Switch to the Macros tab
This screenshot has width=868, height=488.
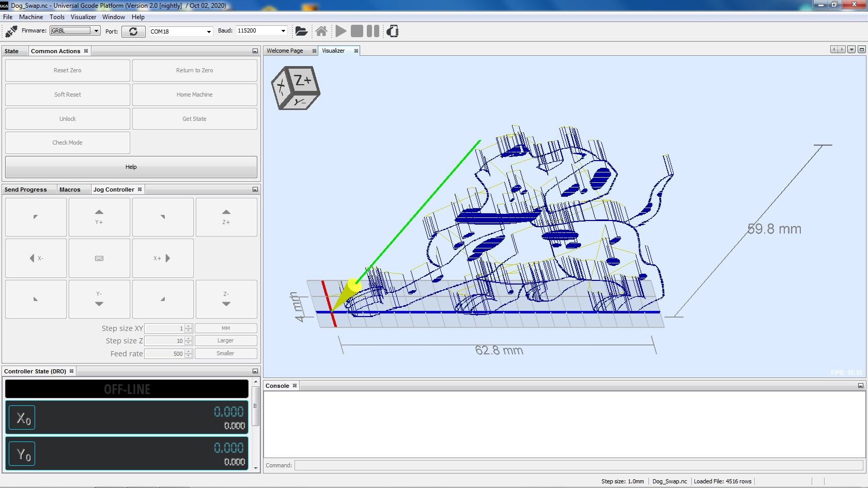70,190
